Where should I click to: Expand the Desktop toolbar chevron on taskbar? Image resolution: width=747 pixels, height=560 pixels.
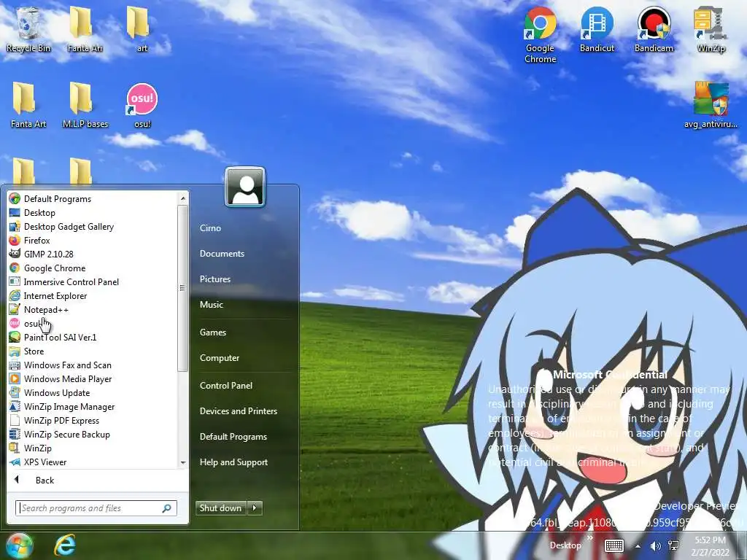coord(589,537)
